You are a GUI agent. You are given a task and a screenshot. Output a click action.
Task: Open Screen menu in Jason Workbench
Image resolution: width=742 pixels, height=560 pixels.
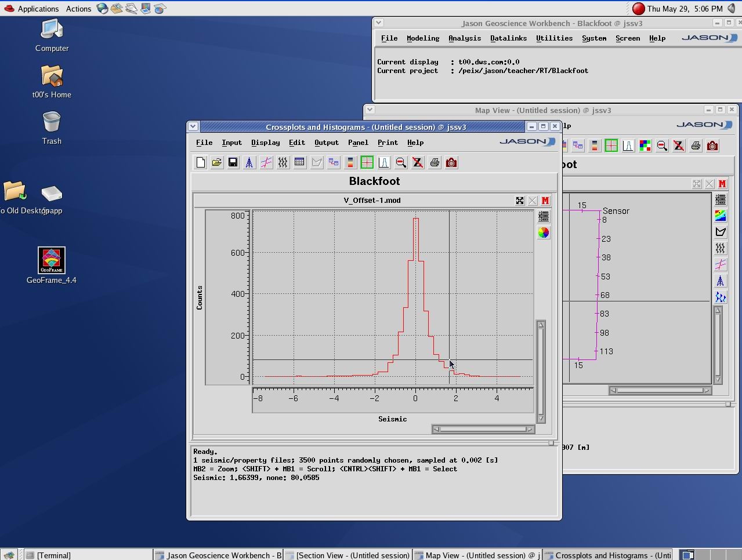628,38
